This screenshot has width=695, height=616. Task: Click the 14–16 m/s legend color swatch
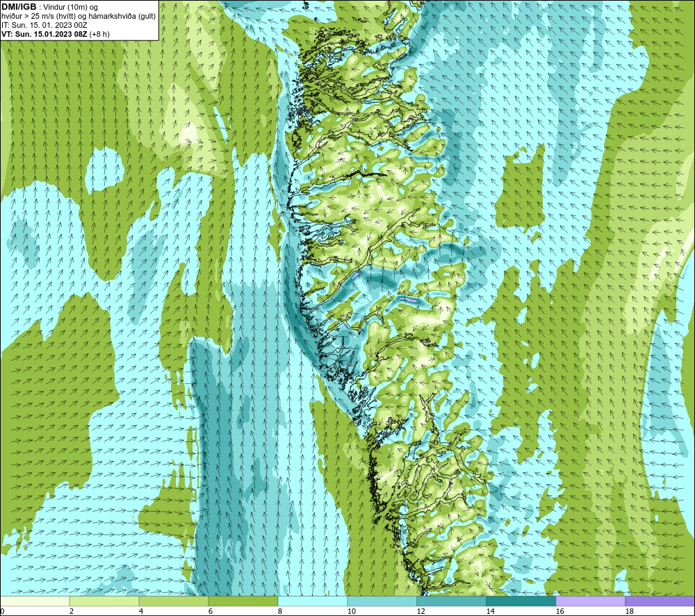(x=521, y=601)
